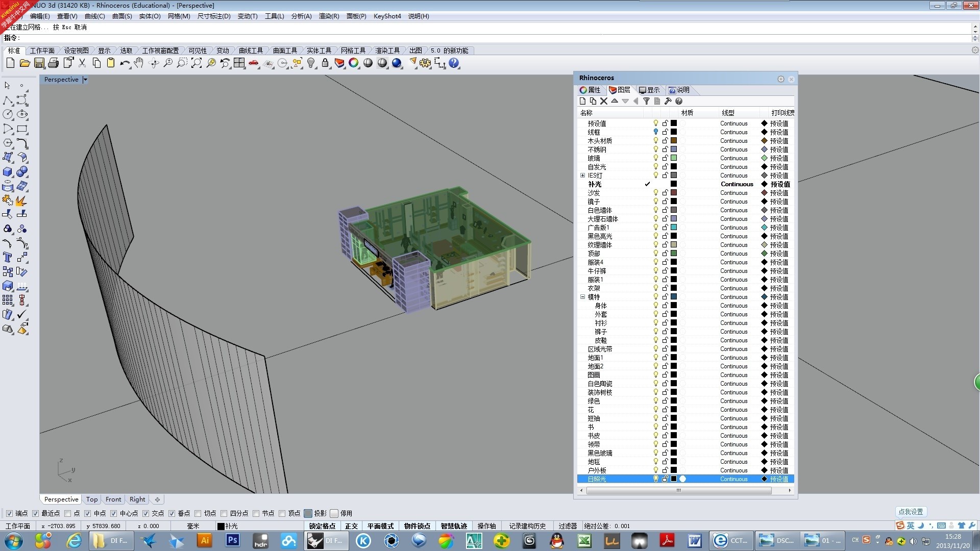Click the four-viewport layout icon
The width and height of the screenshot is (980, 551).
coord(239,63)
